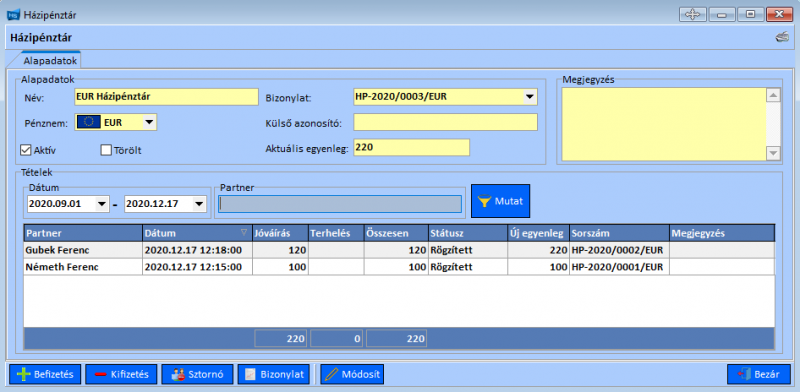Click the Sztornó people icon
Screen dimensions: 800x392
178,374
